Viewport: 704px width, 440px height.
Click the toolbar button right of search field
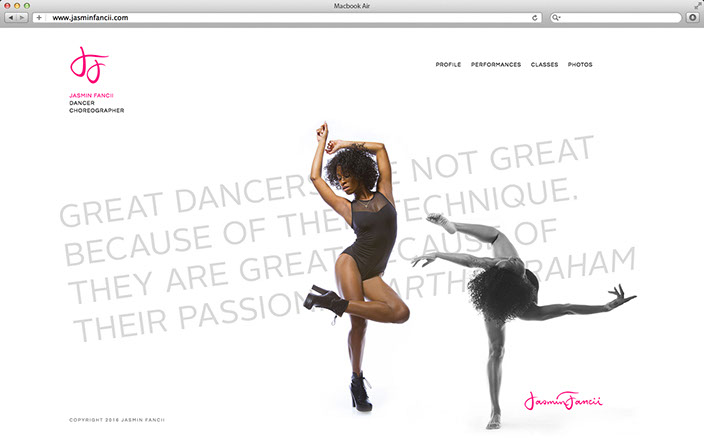[x=693, y=18]
